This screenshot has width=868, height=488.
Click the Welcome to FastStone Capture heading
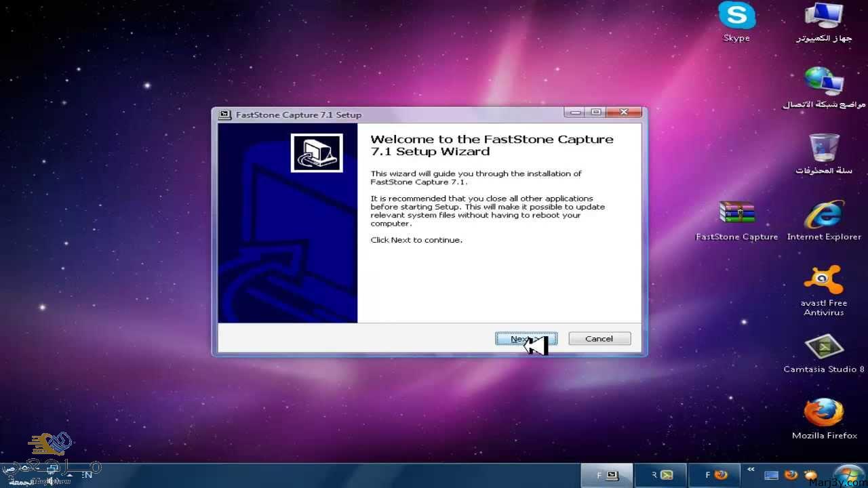[x=492, y=145]
